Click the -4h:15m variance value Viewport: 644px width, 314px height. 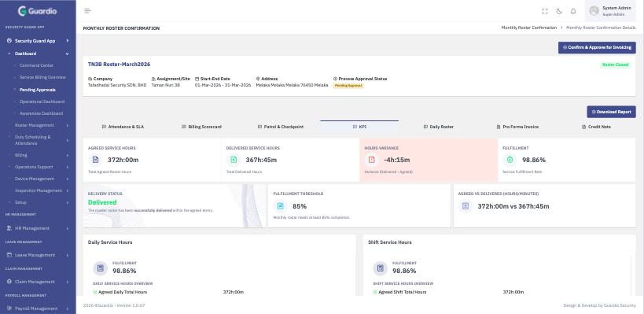(397, 160)
